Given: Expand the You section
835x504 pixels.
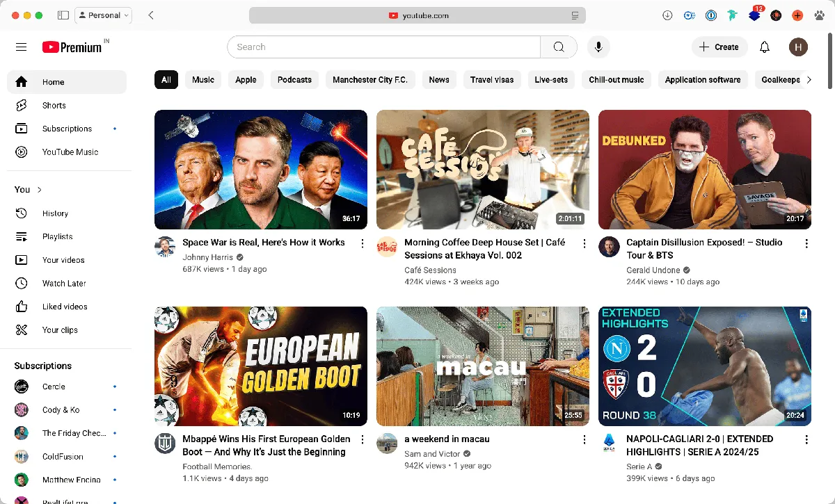Looking at the screenshot, I should pos(29,190).
